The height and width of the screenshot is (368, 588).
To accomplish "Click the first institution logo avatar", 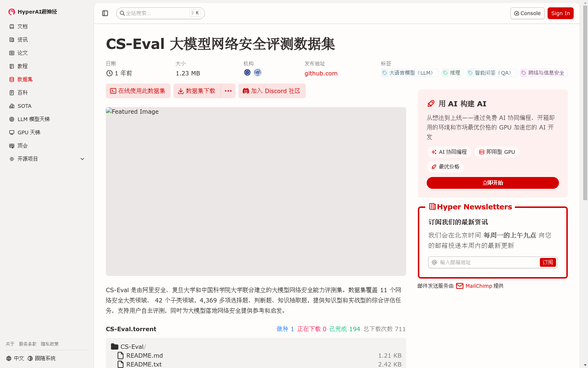I will (x=247, y=72).
